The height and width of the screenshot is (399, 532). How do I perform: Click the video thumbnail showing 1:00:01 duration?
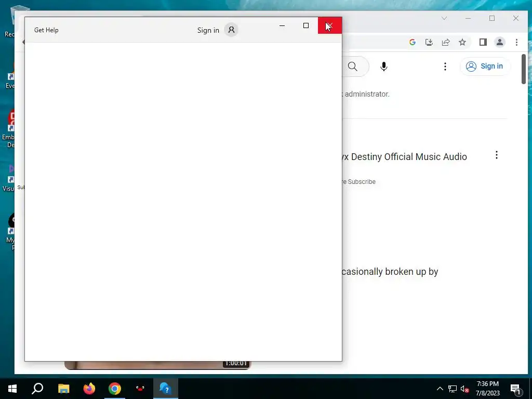coord(158,365)
